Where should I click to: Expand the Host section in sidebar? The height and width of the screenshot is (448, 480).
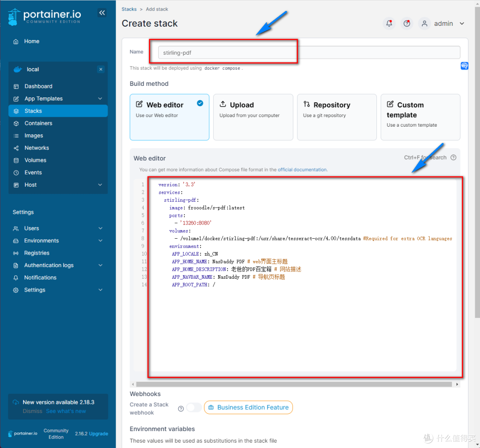tap(31, 185)
